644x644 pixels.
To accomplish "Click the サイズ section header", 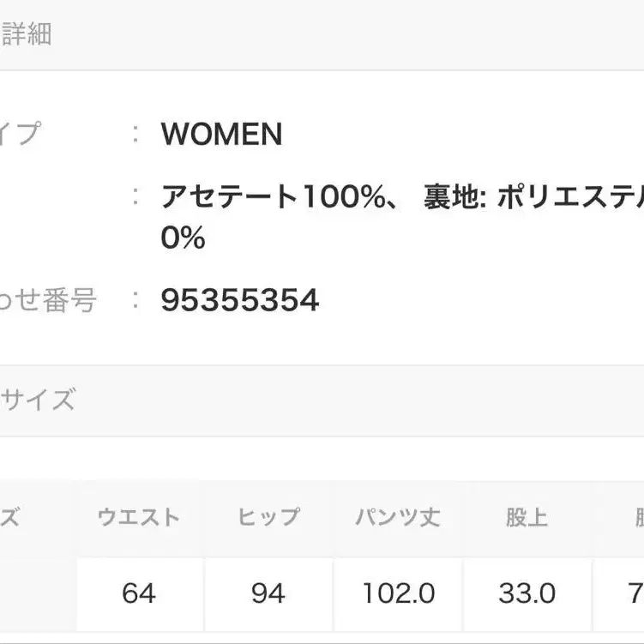I will tap(39, 400).
